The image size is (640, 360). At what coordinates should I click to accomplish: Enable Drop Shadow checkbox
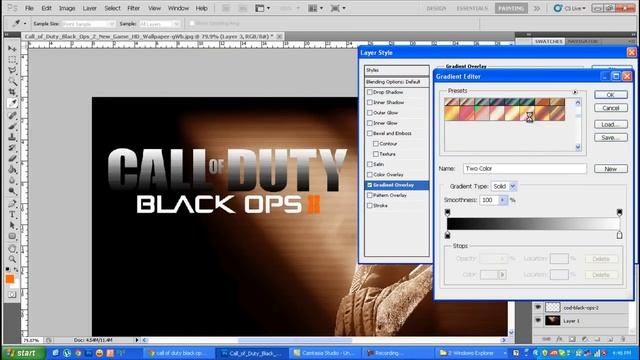click(370, 92)
